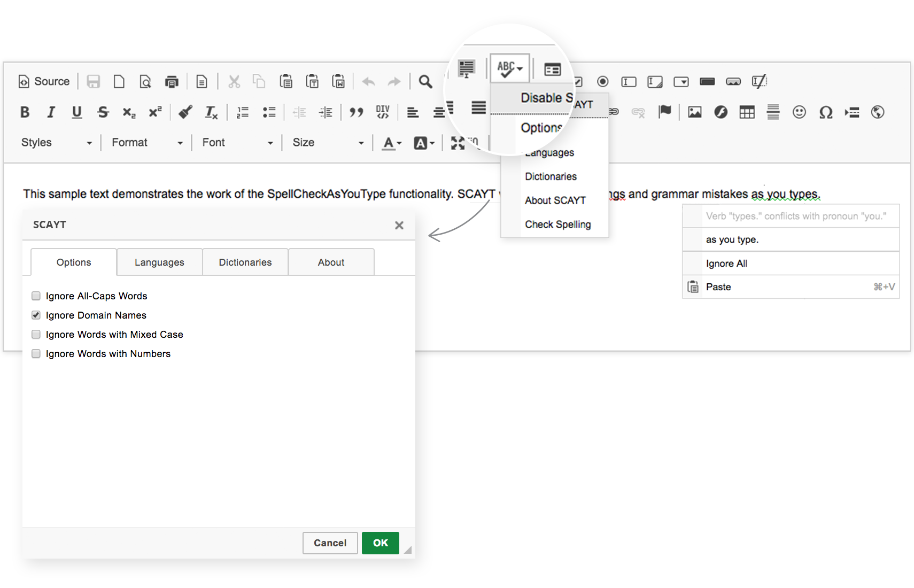Image resolution: width=914 pixels, height=588 pixels.
Task: Open Find with the magnifier icon
Action: tap(425, 81)
